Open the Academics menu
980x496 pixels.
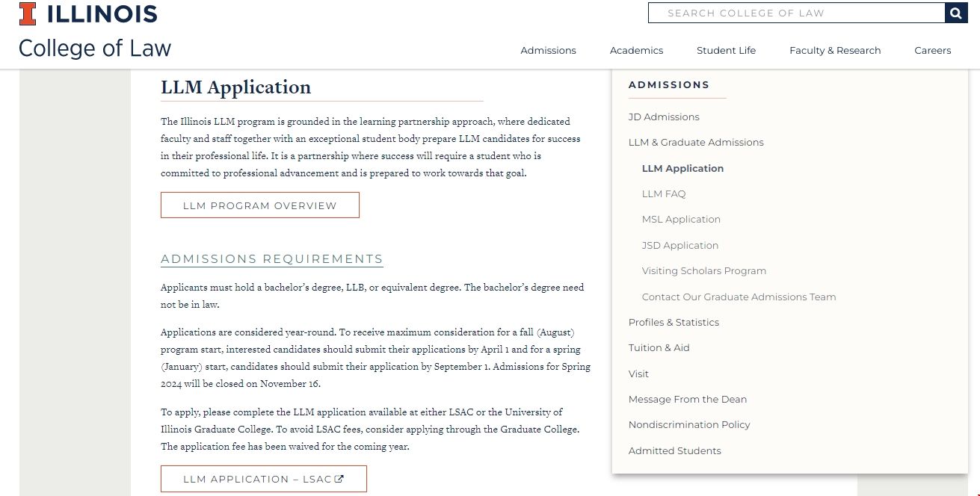click(635, 50)
